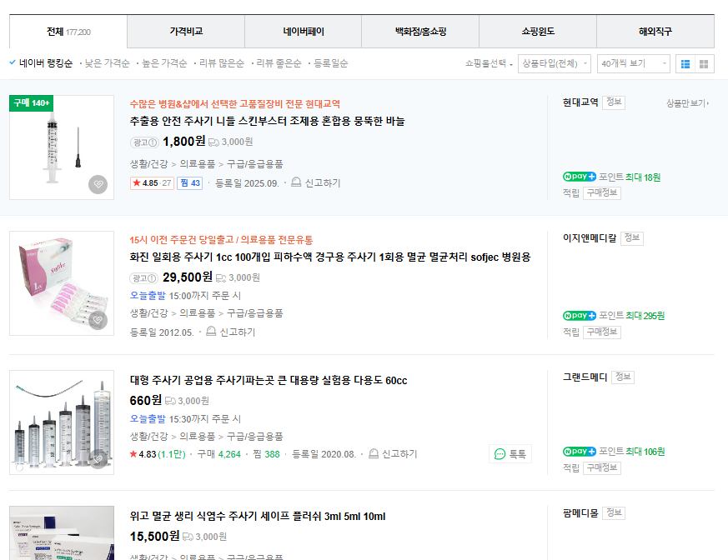This screenshot has height=560, width=728.
Task: Open 현대교역 seller link
Action: (580, 102)
